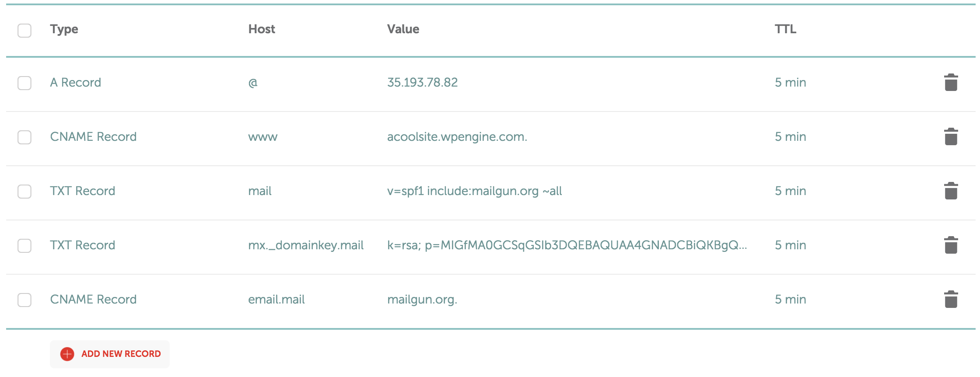
Task: Delete the A Record row
Action: [x=951, y=83]
